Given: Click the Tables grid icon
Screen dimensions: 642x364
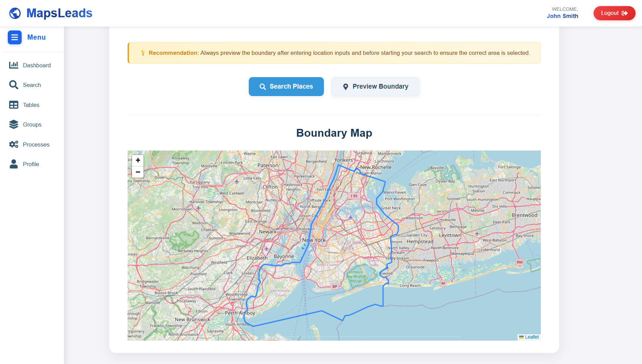Looking at the screenshot, I should point(14,105).
